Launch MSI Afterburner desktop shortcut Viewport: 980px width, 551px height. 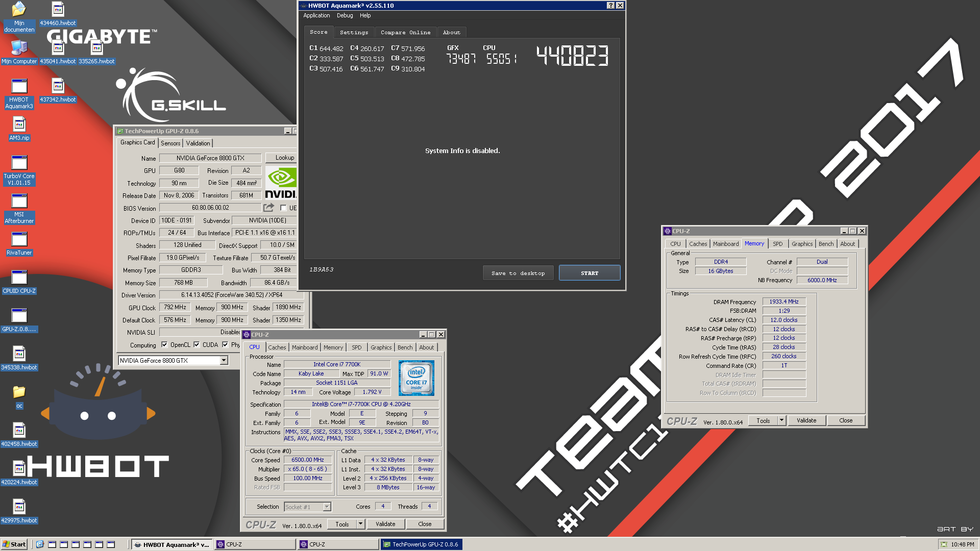coord(19,208)
